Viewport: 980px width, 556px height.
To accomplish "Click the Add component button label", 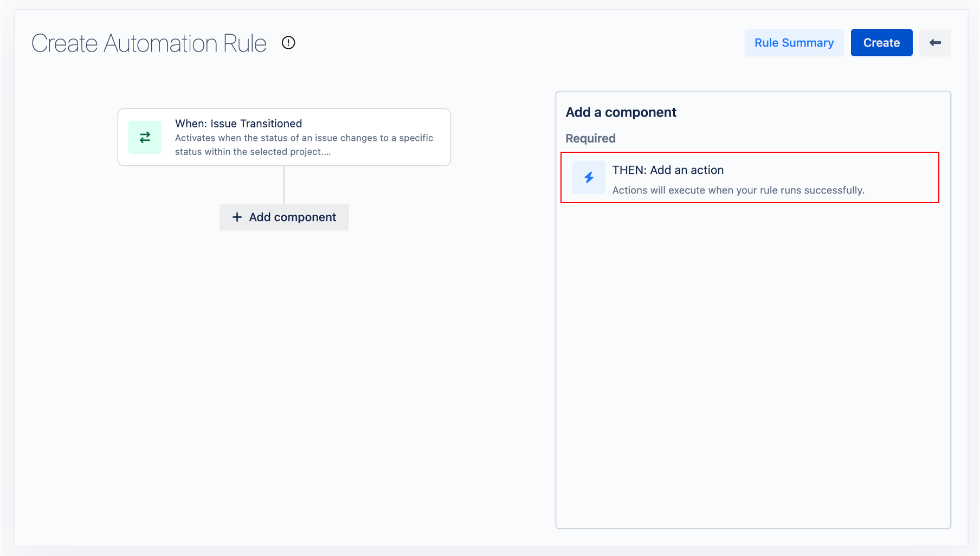I will point(292,217).
